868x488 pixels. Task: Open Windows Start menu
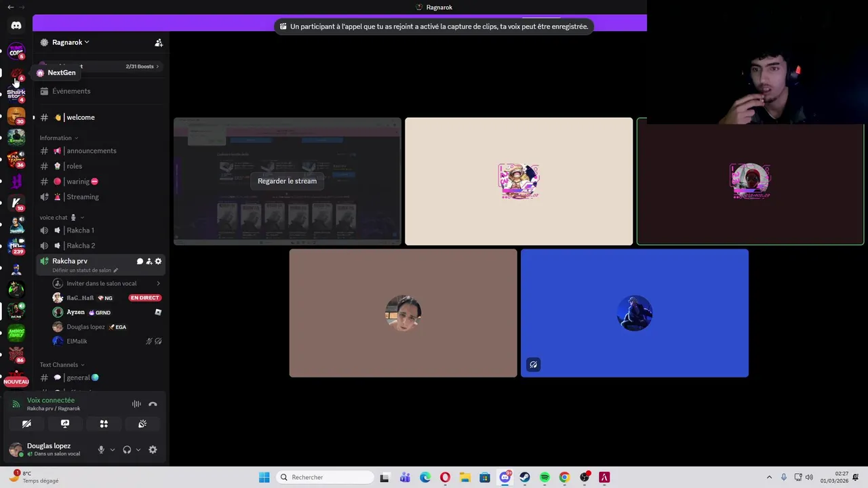point(264,477)
